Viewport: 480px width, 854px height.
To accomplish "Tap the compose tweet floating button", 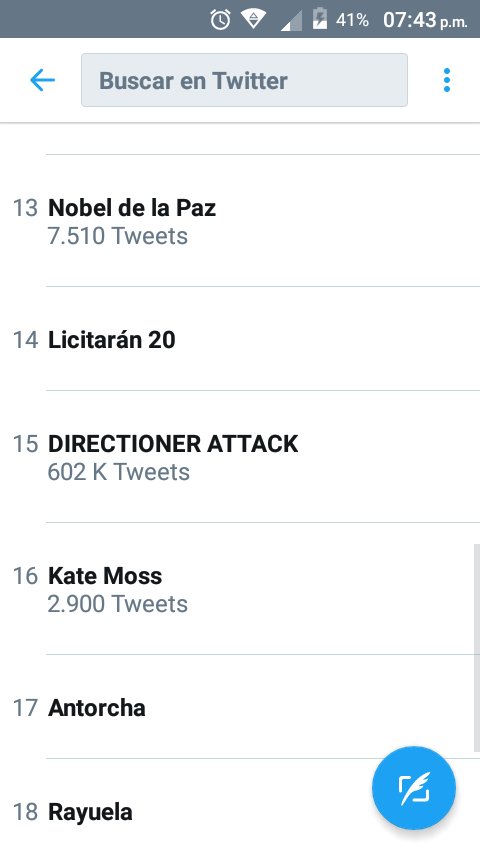I will [414, 788].
